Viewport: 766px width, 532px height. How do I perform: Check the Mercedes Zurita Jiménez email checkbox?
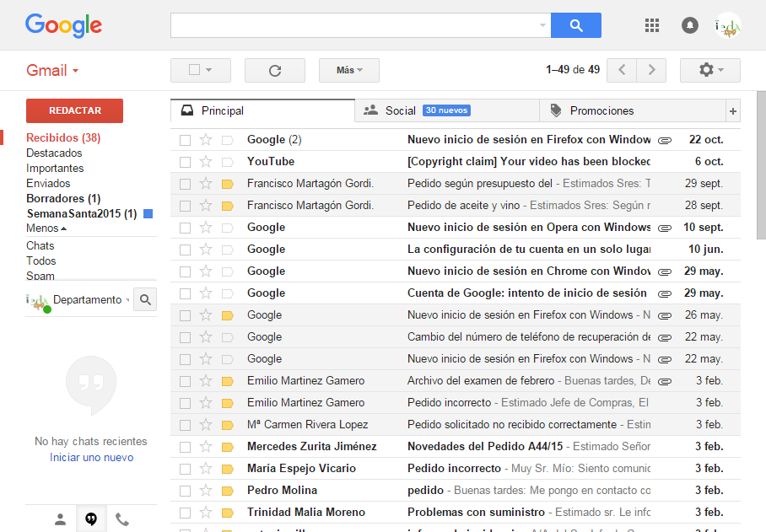point(185,447)
